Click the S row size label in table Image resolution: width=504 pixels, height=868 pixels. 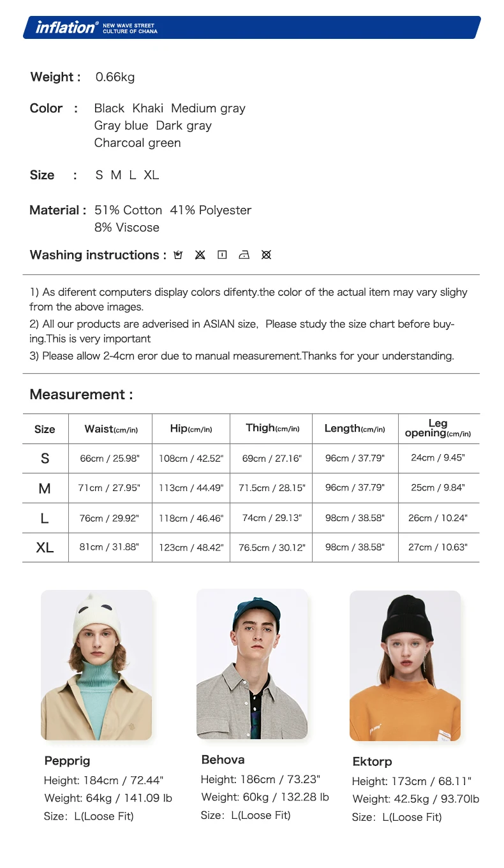click(45, 459)
